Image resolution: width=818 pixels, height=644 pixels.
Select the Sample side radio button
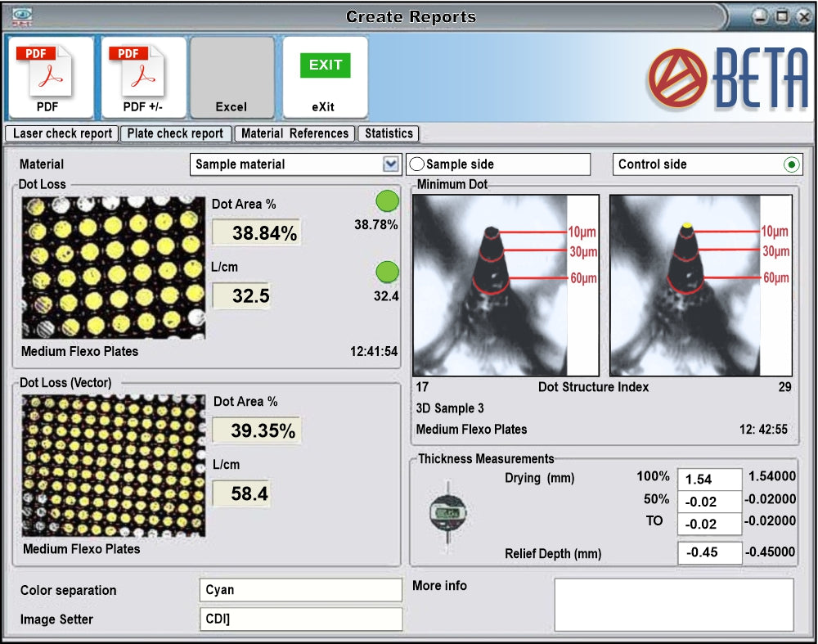click(x=417, y=164)
